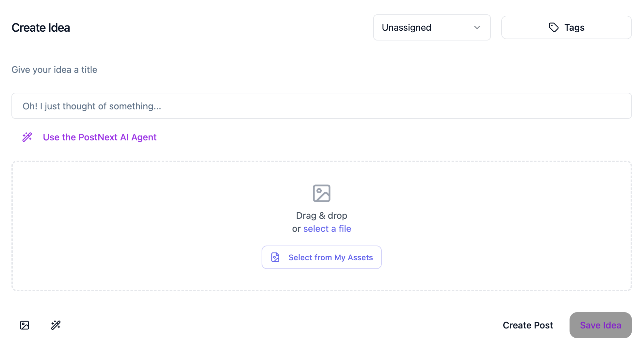The image size is (644, 350).
Task: Expand the Unassigned dropdown to change assignment
Action: (432, 27)
